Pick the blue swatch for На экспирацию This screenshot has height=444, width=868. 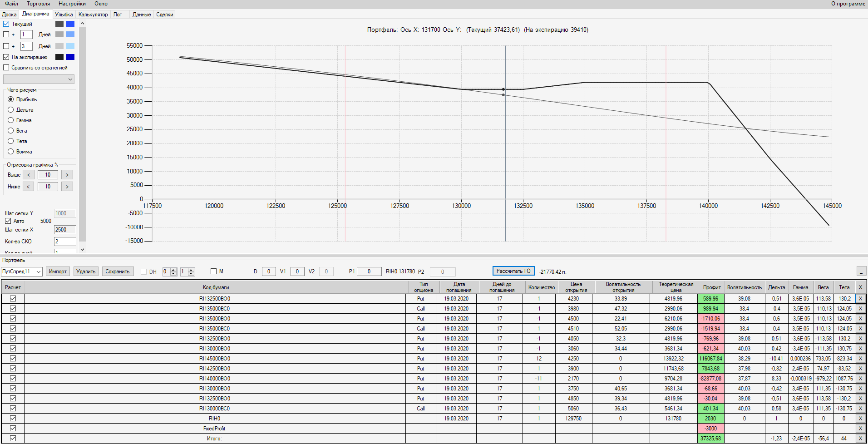[x=70, y=57]
